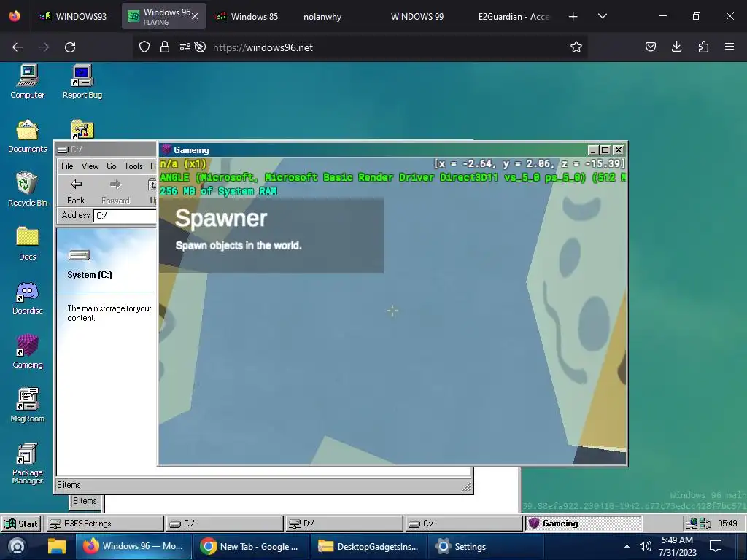Screen dimensions: 747x560
Task: Click the Windows 96 tray network icon
Action: (692, 524)
